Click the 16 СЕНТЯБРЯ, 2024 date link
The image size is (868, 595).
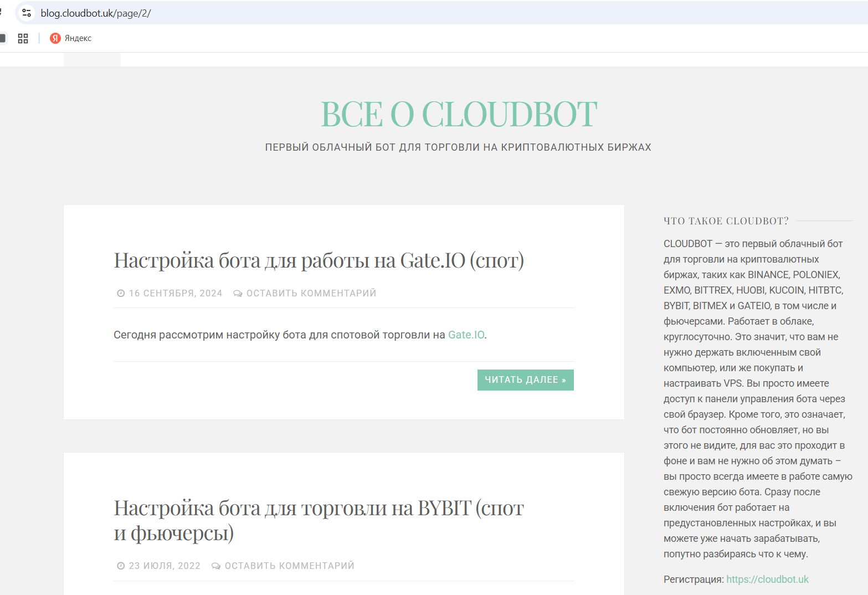pos(175,293)
